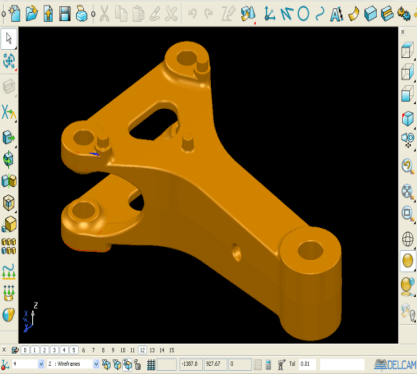Save the model with the floppy disk icon
This screenshot has width=417, height=374.
click(x=65, y=14)
